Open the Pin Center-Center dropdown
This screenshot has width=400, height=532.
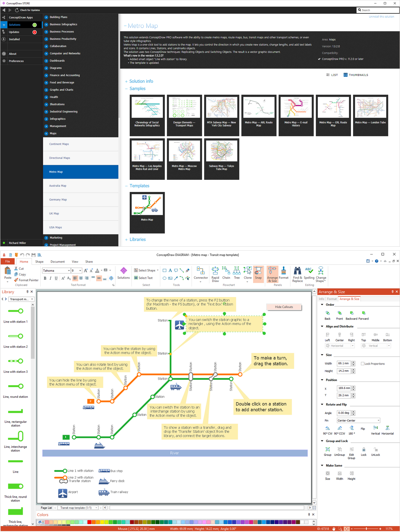tap(358, 421)
